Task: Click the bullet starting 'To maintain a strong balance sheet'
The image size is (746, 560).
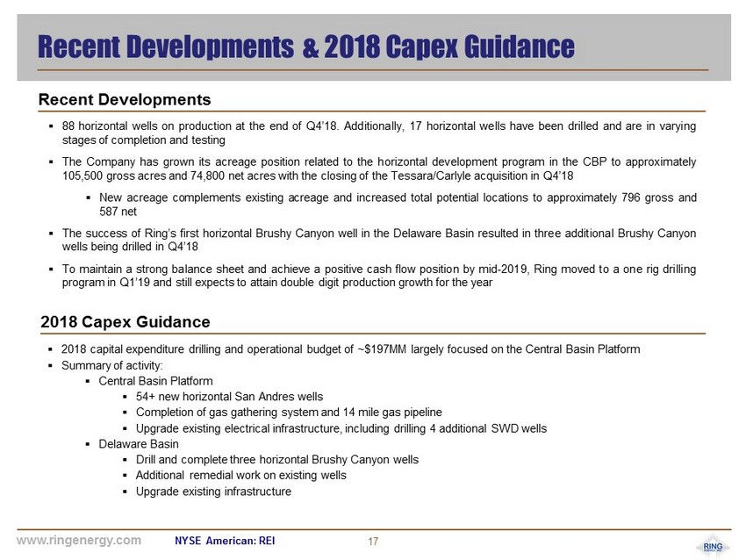Action: [x=379, y=276]
